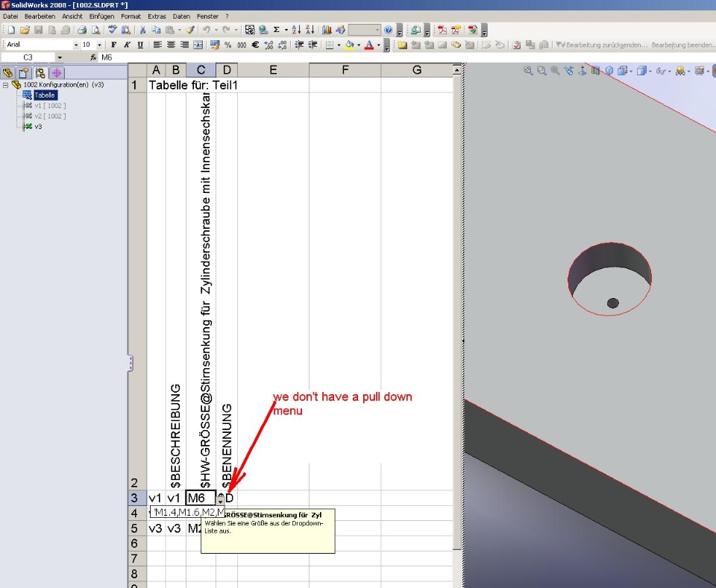Open the Einfügen menu

(102, 16)
